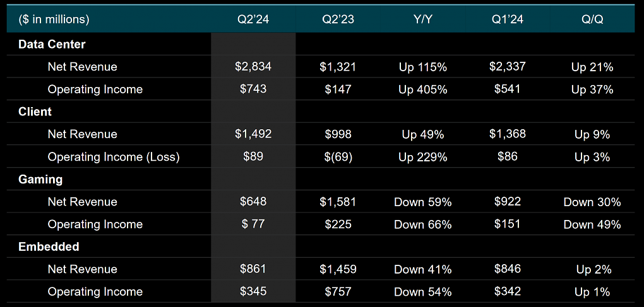Screen dimensions: 644x307
Task: Click the Q/Q column header
Action: click(x=592, y=20)
